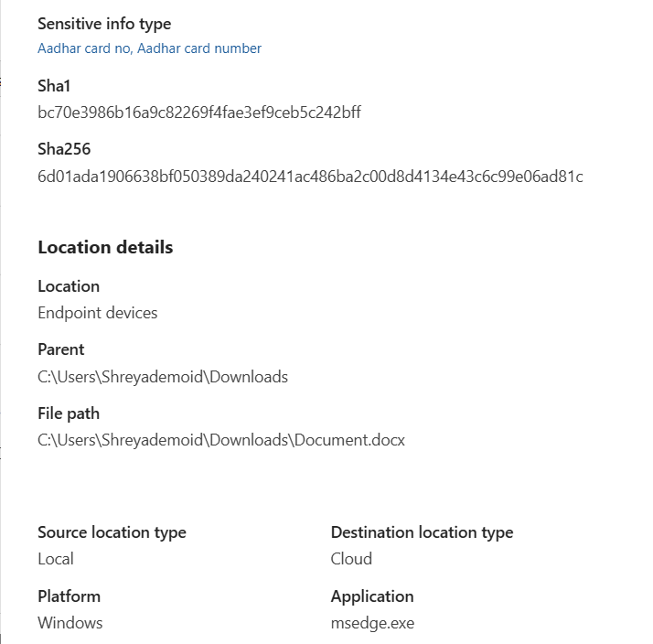Click the 'Source location type' label

coord(112,532)
